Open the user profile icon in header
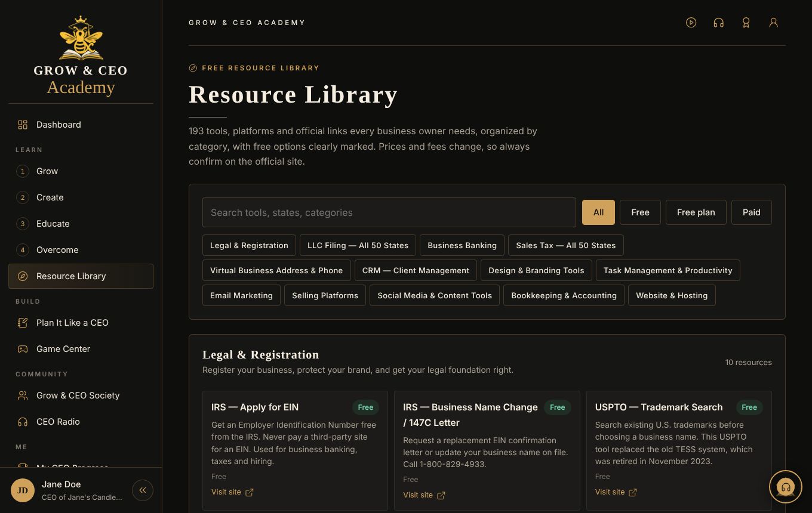812x513 pixels. 773,23
